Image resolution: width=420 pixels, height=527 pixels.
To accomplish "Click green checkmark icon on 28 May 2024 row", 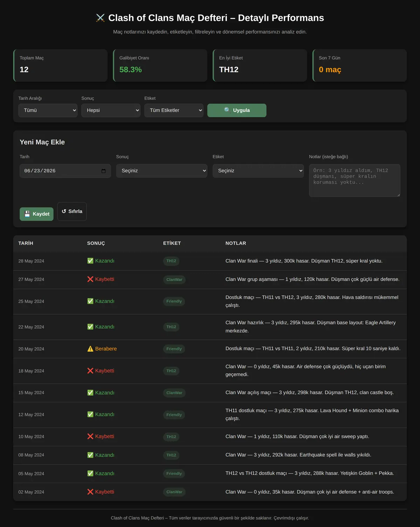I will click(90, 261).
